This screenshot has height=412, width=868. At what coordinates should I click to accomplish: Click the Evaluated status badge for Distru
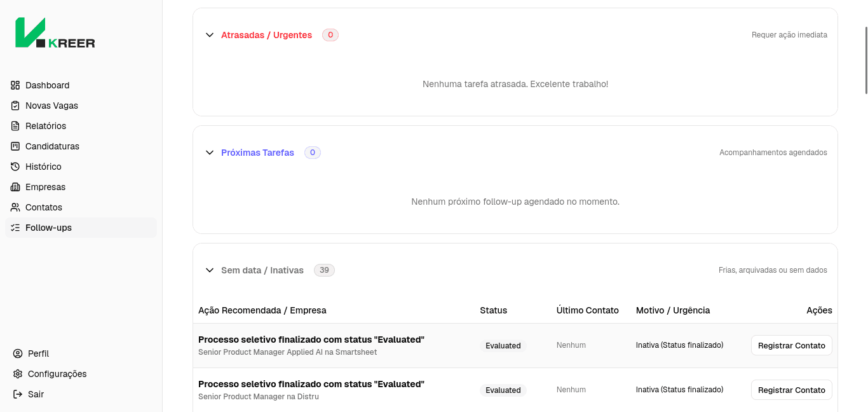coord(503,390)
